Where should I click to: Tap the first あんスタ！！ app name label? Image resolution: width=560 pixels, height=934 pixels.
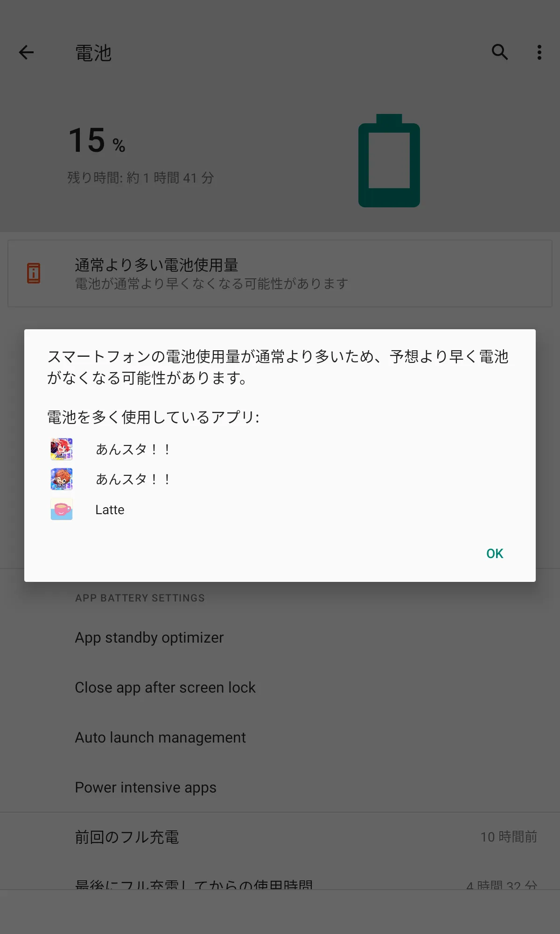point(134,449)
